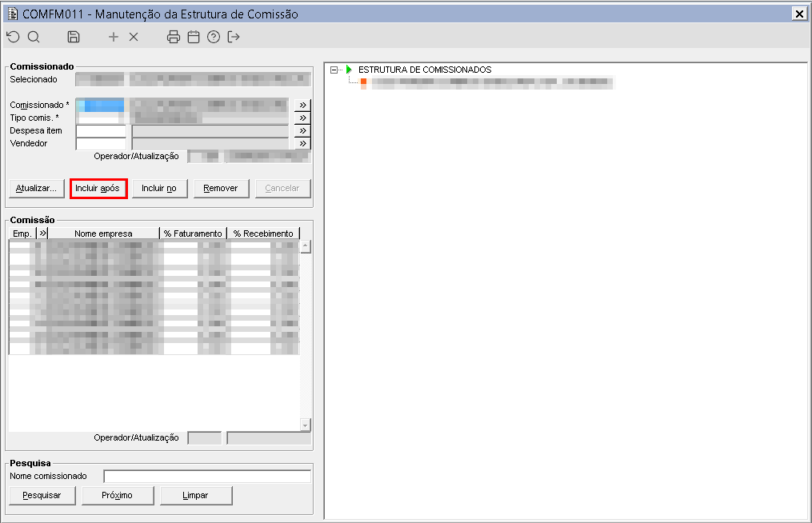
Task: Click commission grid scroll down arrow
Action: (x=306, y=425)
